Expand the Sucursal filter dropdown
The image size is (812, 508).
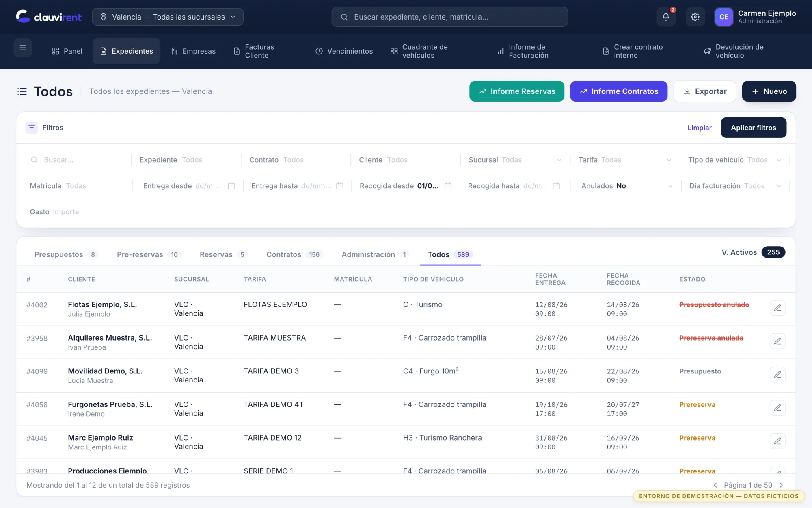point(515,160)
